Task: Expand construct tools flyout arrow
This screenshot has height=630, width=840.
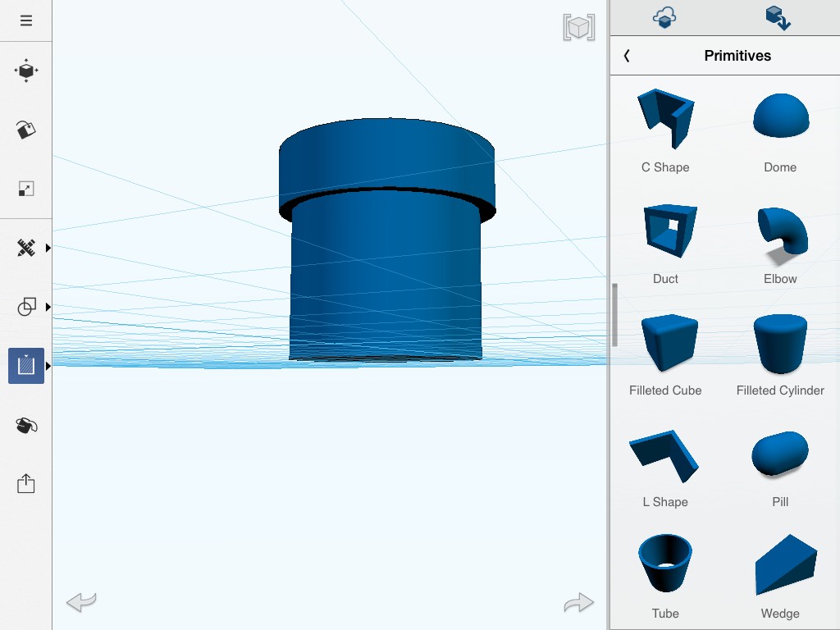Action: tap(48, 367)
